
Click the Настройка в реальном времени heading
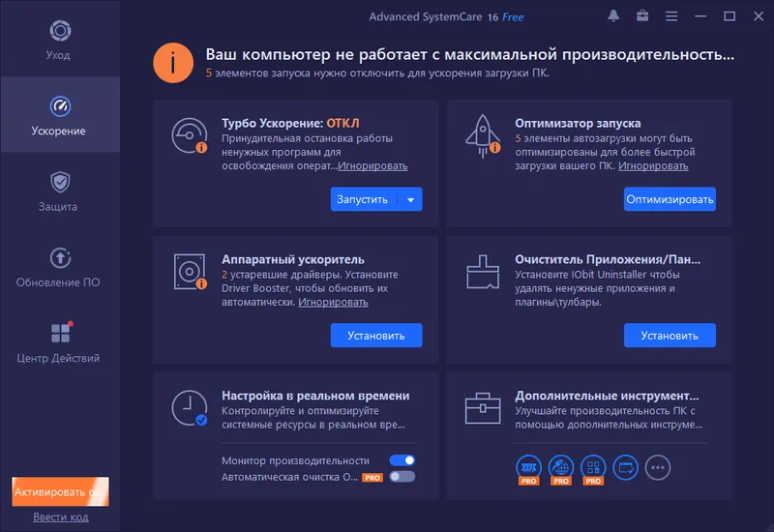coord(315,396)
